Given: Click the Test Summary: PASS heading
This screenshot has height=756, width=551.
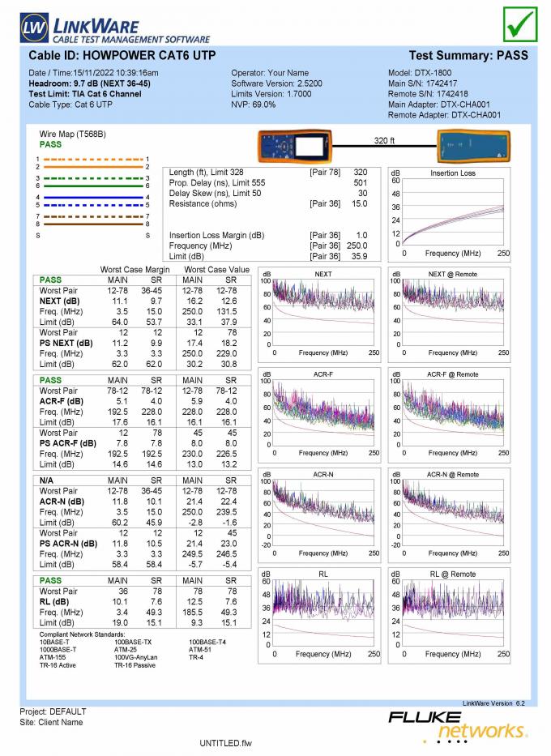Looking at the screenshot, I should point(468,56).
